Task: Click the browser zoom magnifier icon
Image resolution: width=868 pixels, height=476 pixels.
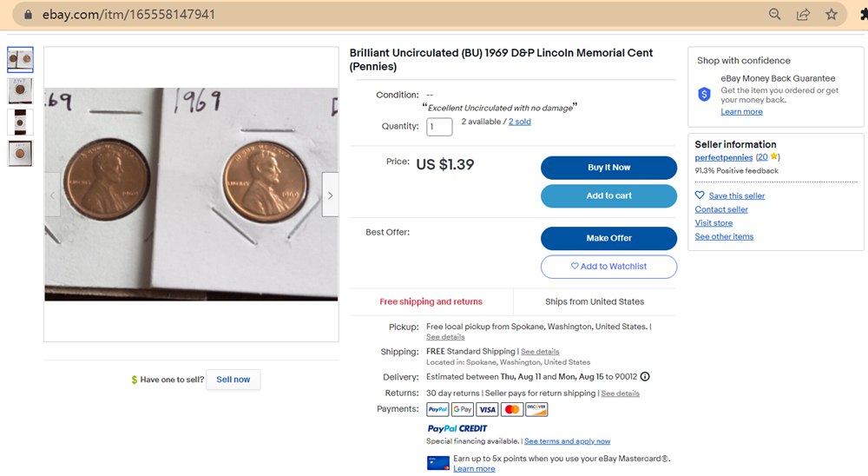Action: pyautogui.click(x=775, y=14)
